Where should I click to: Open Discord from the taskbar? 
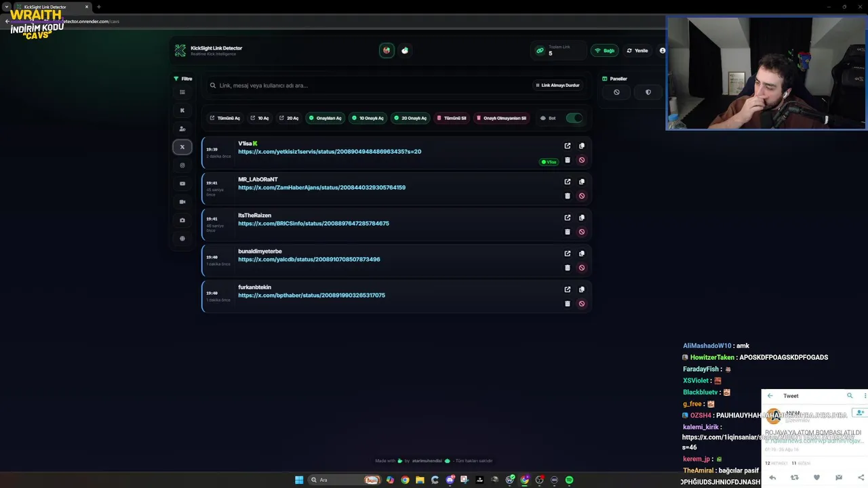pos(450,480)
